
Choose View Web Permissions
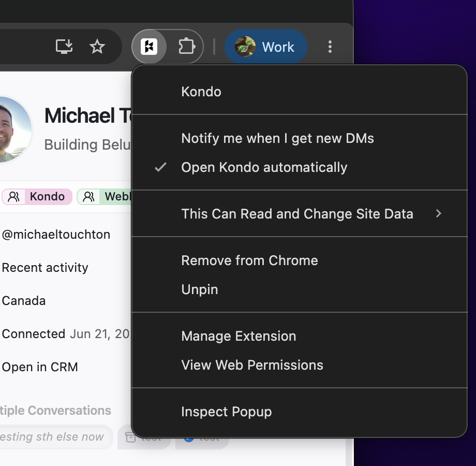click(x=300, y=365)
